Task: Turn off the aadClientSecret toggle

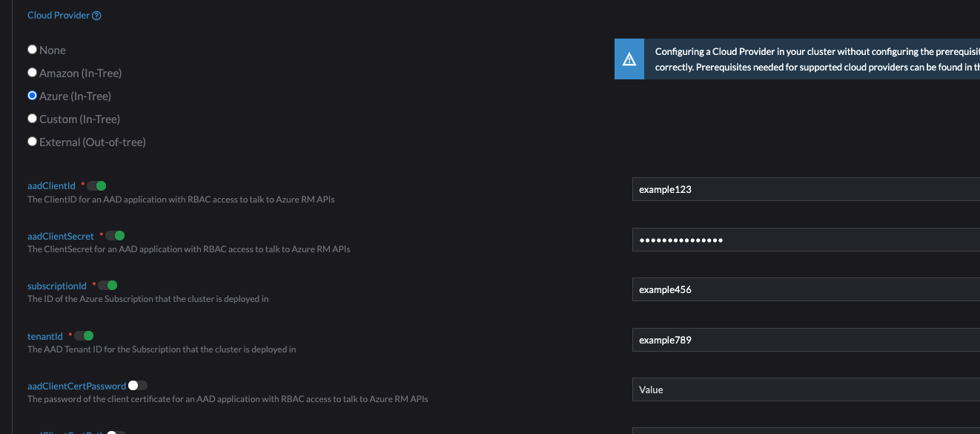Action: (x=115, y=235)
